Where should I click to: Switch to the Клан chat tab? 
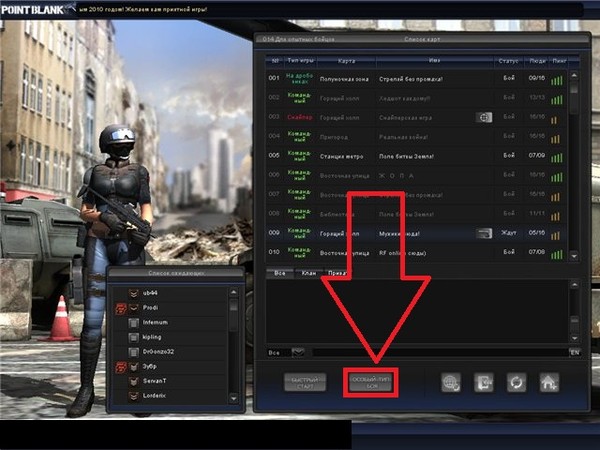click(x=309, y=273)
